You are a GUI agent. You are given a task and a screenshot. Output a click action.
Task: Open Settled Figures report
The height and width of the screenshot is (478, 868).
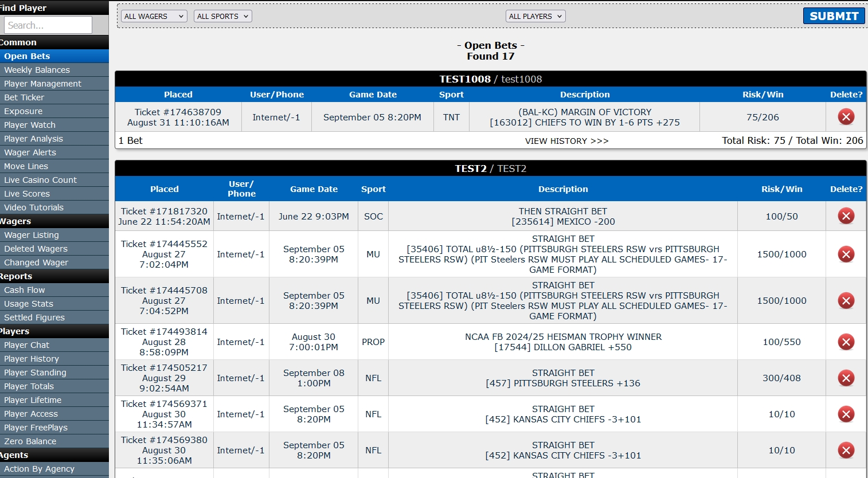(x=54, y=318)
